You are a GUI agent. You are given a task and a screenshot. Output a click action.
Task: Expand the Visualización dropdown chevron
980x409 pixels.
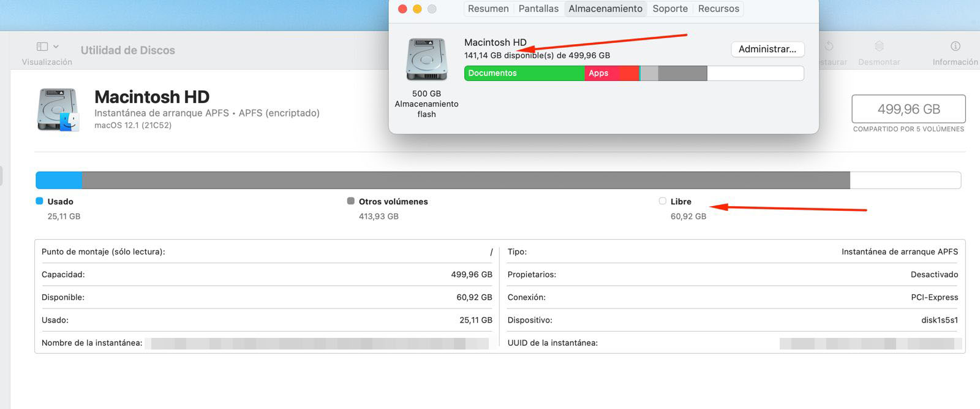[x=56, y=47]
